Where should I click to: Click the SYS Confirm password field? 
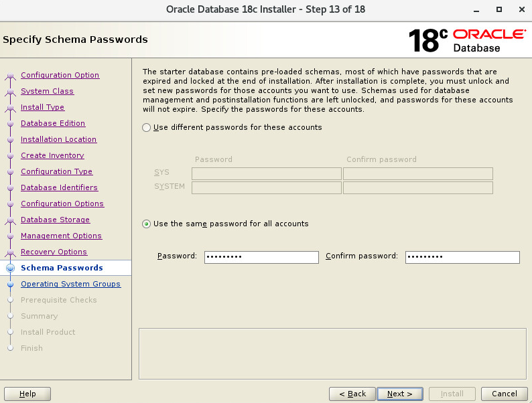[417, 173]
